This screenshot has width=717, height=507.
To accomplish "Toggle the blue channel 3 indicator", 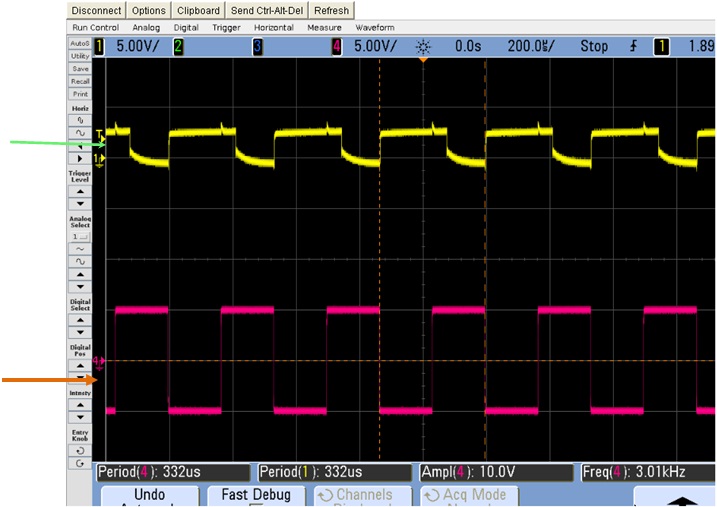I will [257, 46].
